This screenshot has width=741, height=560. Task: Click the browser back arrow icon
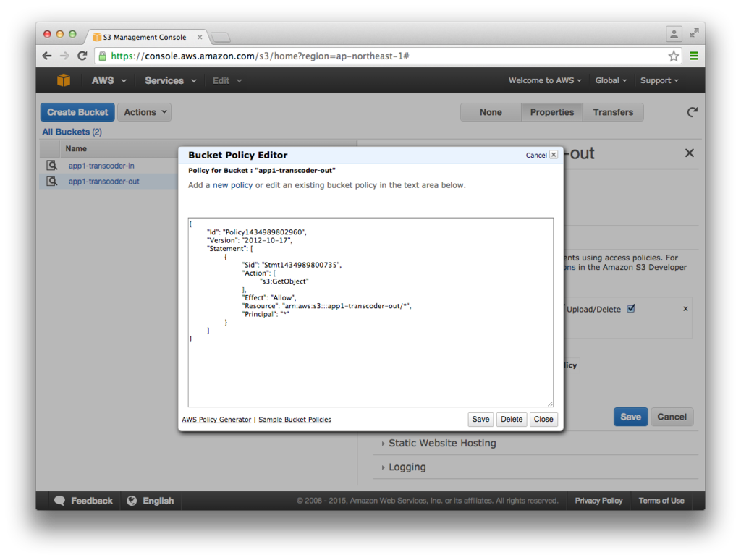(x=46, y=55)
